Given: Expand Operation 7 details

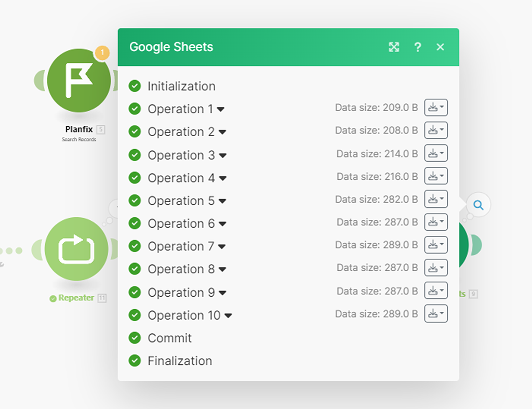Looking at the screenshot, I should [x=221, y=246].
